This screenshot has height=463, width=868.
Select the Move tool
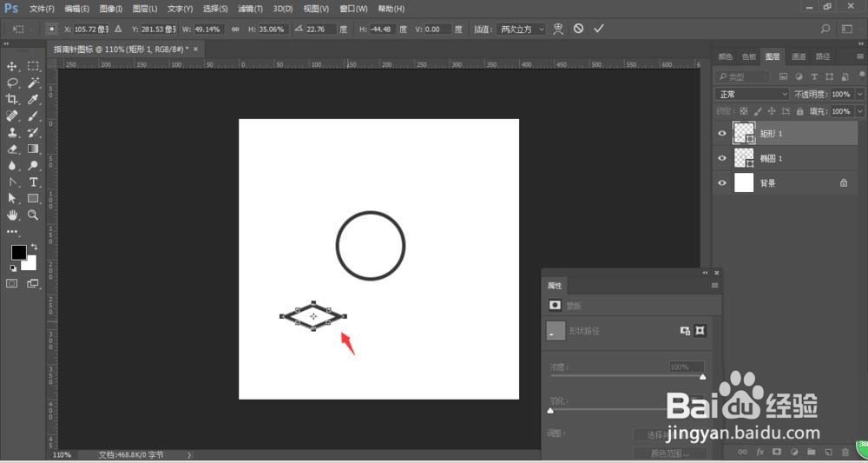(x=11, y=67)
